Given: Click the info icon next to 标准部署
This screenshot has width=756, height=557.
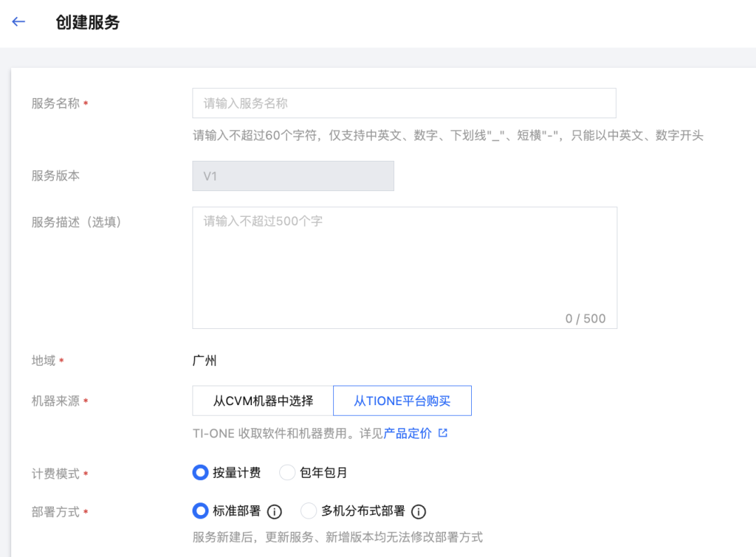Looking at the screenshot, I should click(x=275, y=512).
